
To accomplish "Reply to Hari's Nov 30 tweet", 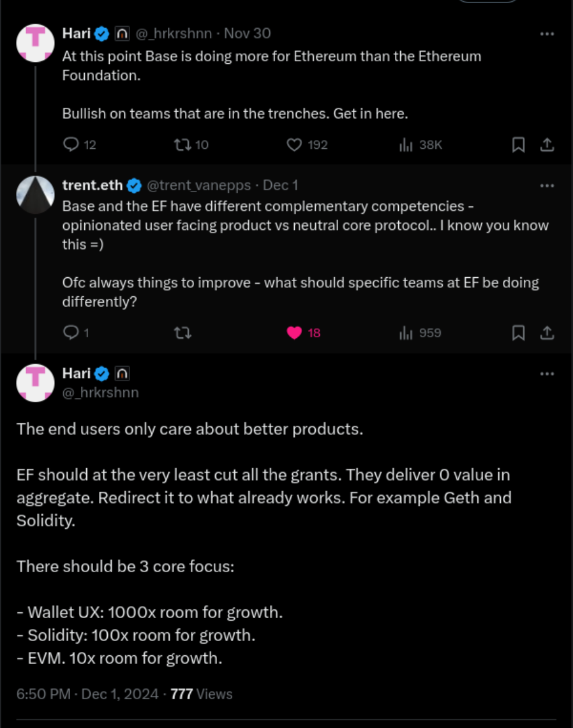I will [x=71, y=145].
